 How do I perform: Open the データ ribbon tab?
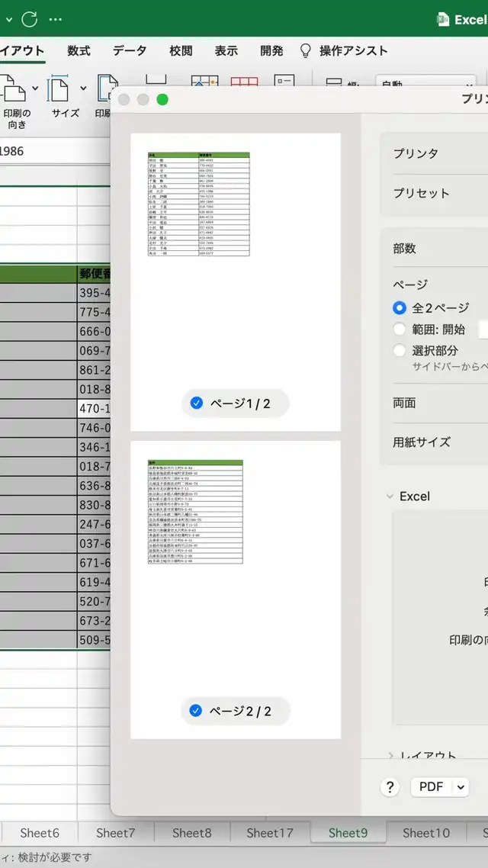(x=130, y=51)
